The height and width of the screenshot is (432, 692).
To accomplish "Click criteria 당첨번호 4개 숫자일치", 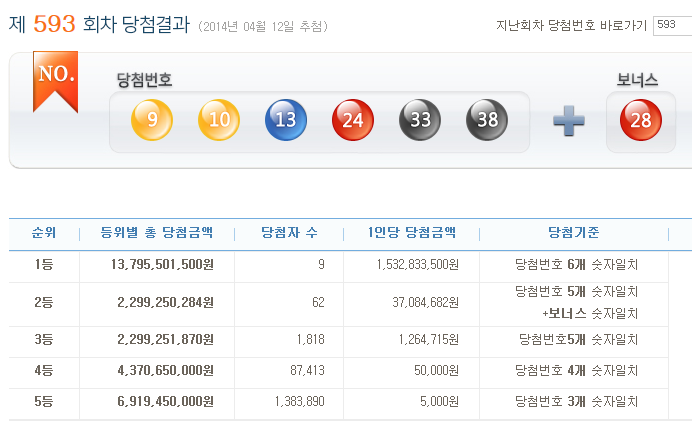I will [576, 370].
